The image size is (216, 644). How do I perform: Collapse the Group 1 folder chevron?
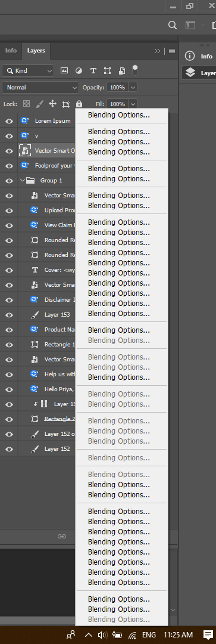coord(22,180)
